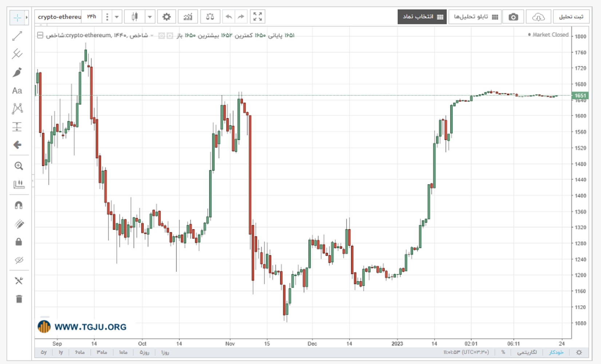Click the left arrow icon tool

tap(17, 145)
